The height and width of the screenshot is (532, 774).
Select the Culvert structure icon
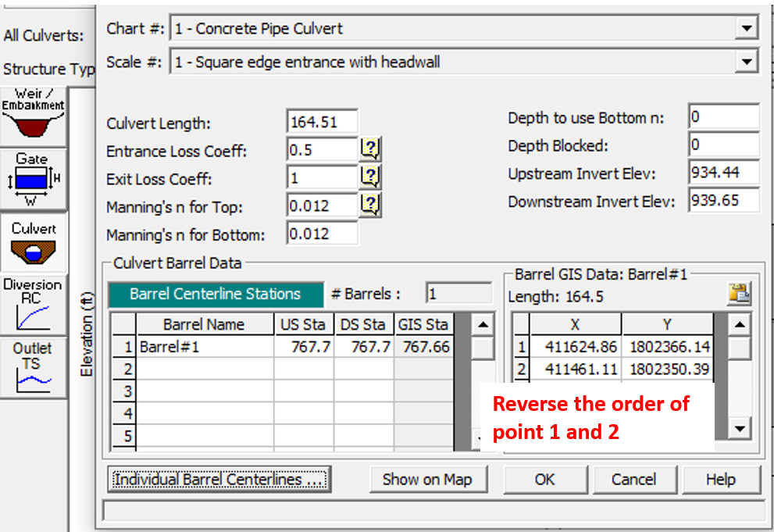[x=33, y=243]
